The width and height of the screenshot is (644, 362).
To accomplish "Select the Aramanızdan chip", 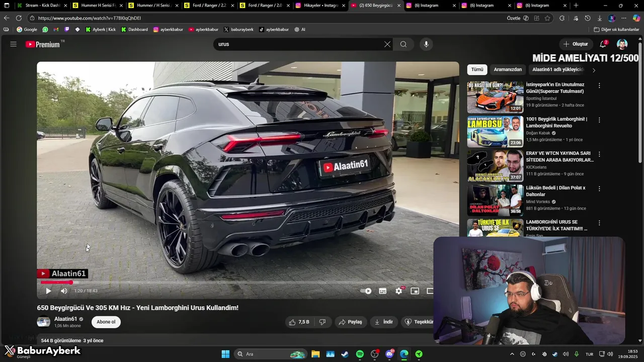I will [x=508, y=69].
